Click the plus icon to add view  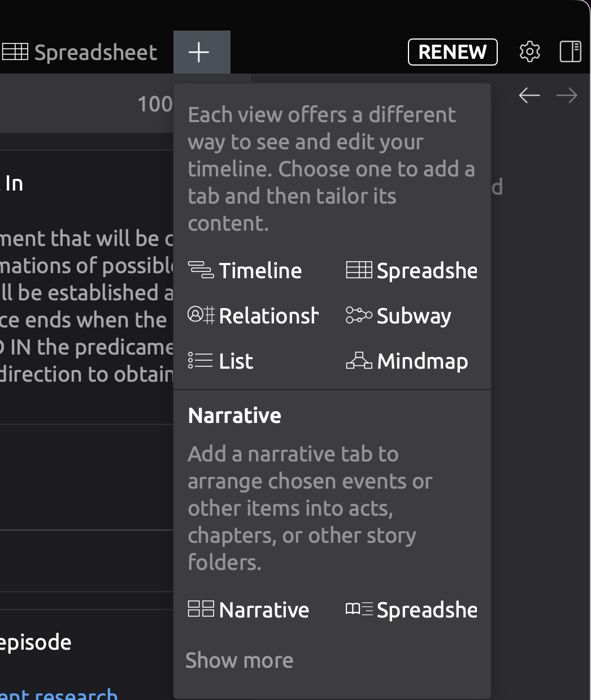[x=199, y=53]
